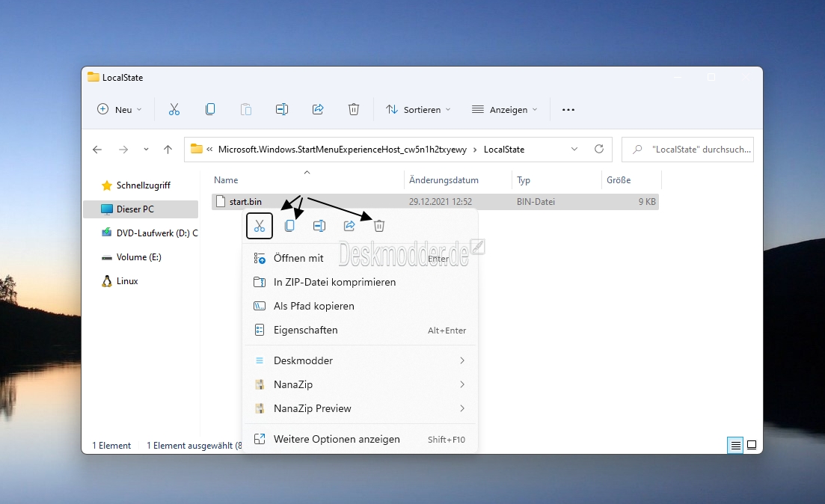The width and height of the screenshot is (825, 504).
Task: Rename start.bin via the context menu rename icon
Action: click(319, 226)
